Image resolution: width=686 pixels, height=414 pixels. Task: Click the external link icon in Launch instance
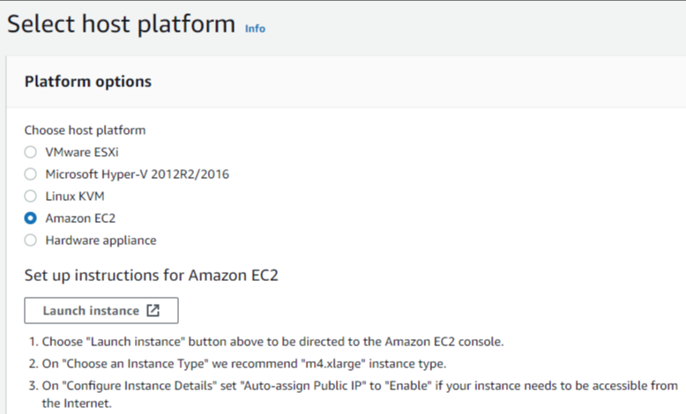click(153, 310)
